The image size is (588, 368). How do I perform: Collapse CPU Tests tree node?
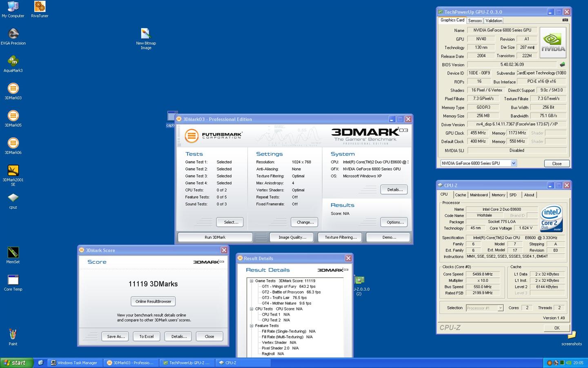(252, 309)
